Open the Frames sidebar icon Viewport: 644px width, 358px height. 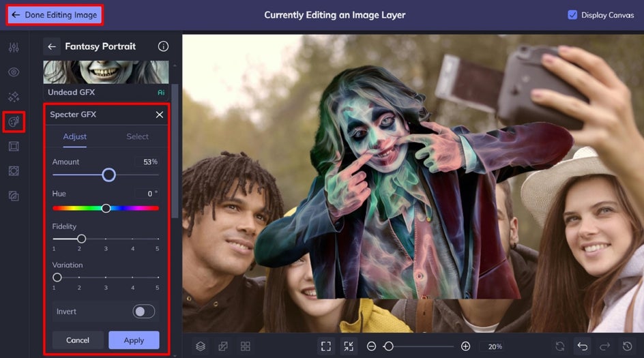pyautogui.click(x=14, y=147)
